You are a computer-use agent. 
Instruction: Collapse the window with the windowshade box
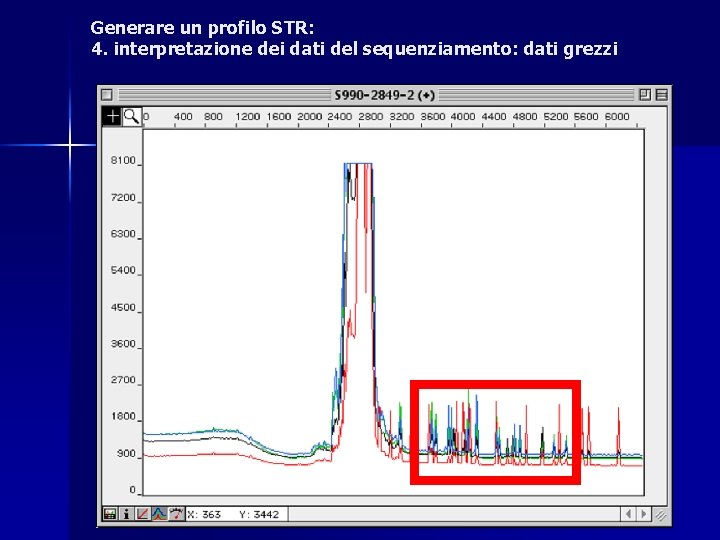(x=661, y=95)
